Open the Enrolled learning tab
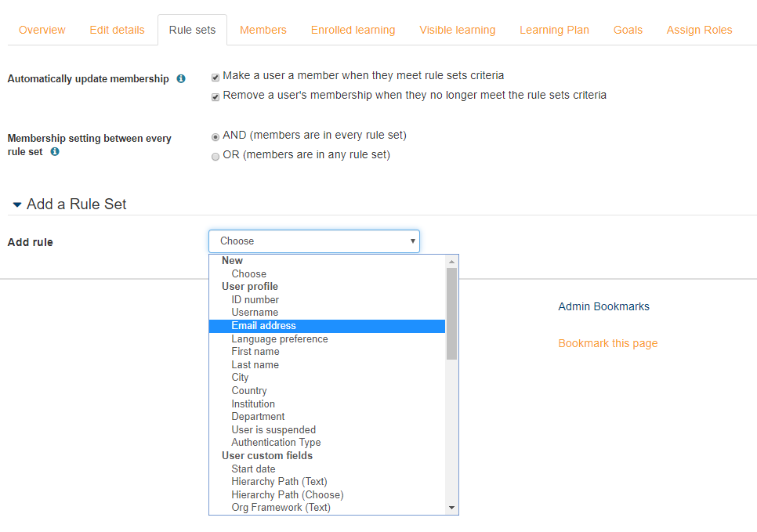 tap(353, 29)
